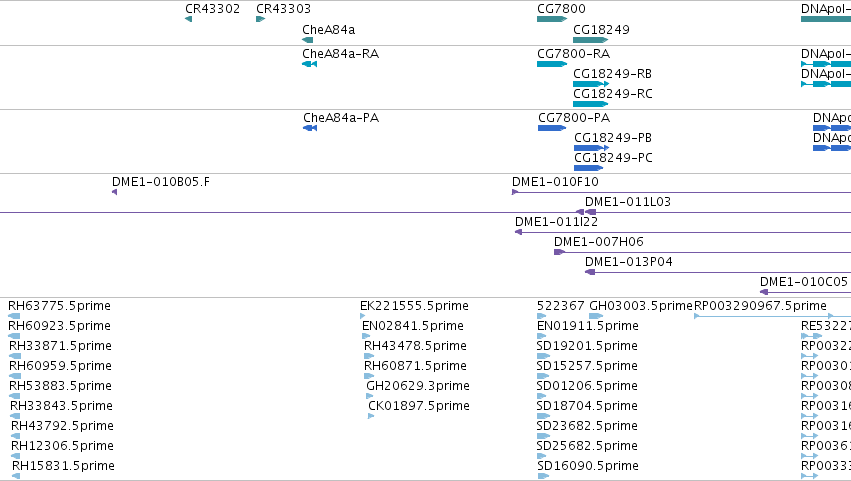Select the CG7800 gene label
Screen dimensions: 851x481
(561, 9)
